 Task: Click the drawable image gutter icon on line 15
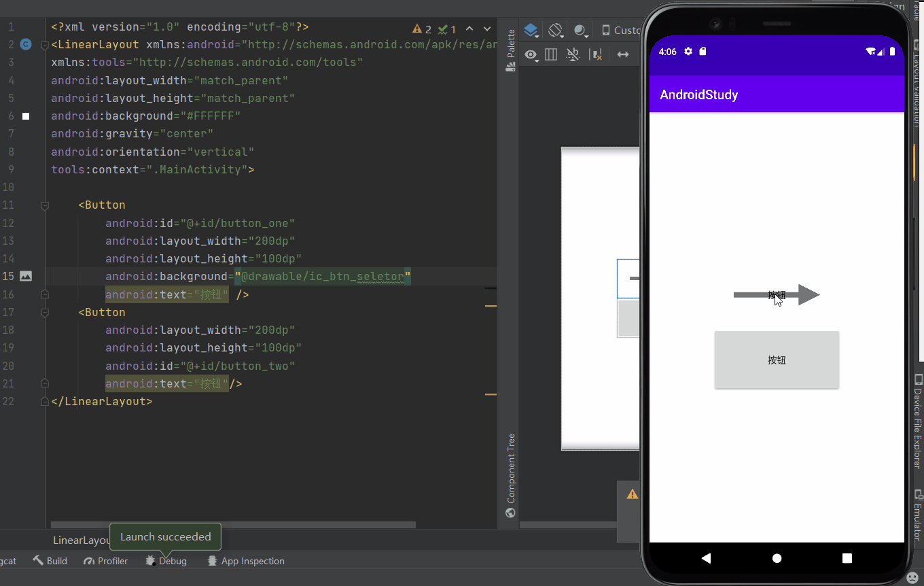point(26,276)
